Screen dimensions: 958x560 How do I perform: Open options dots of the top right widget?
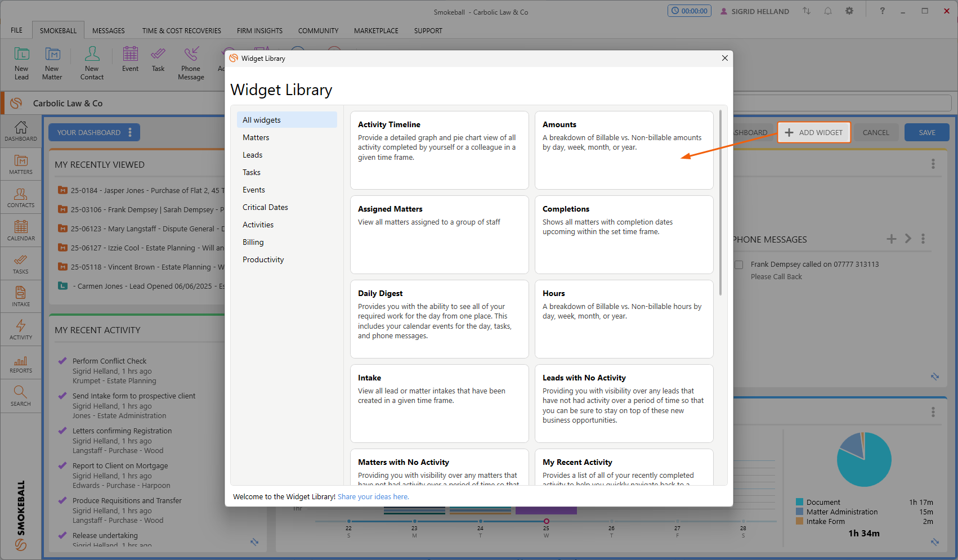933,164
